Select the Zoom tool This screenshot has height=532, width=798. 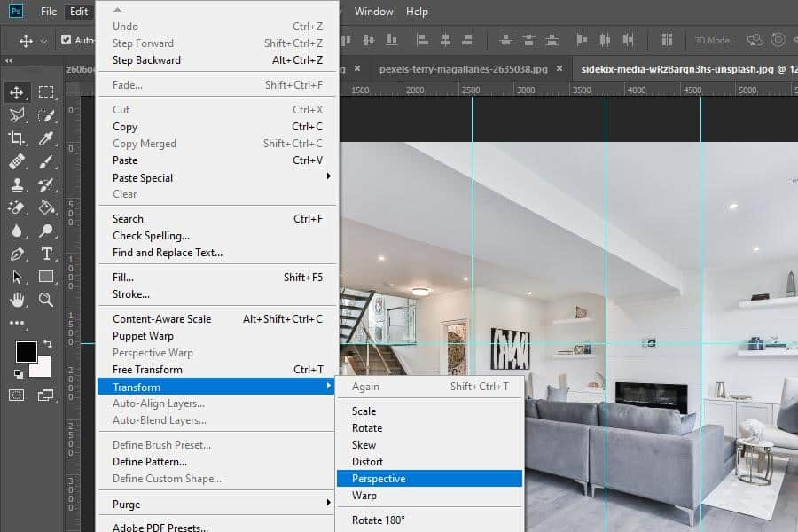(44, 300)
